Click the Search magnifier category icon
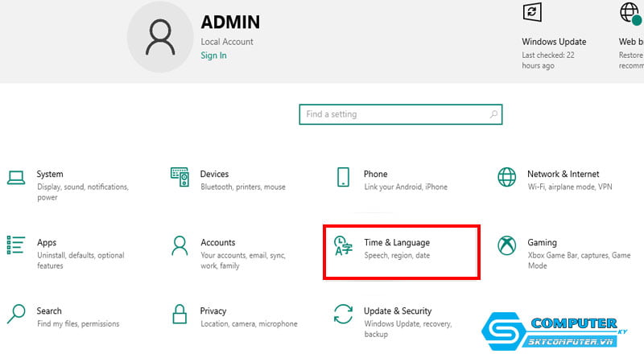644x362 pixels. (x=15, y=314)
